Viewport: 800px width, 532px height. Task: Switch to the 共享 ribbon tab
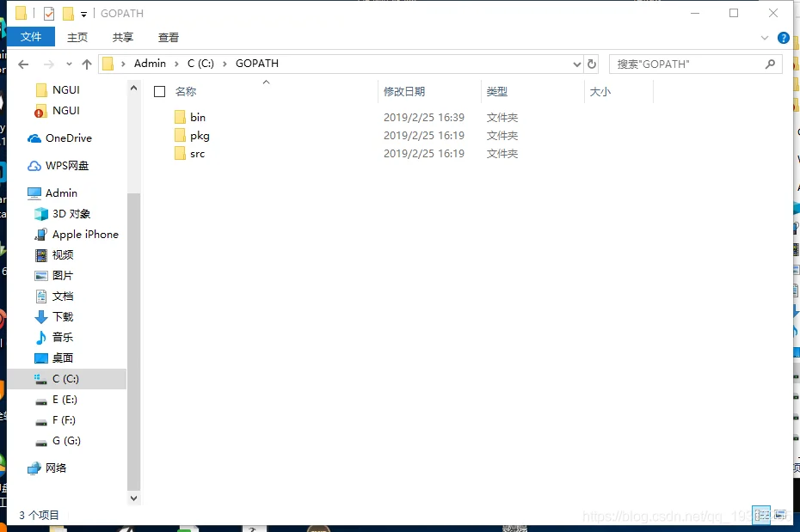point(123,37)
